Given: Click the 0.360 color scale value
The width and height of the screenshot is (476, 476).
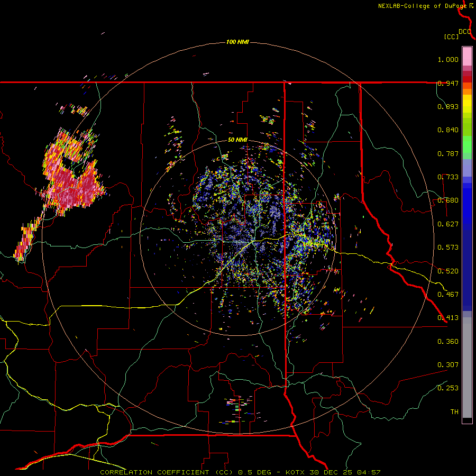Looking at the screenshot, I should (448, 342).
